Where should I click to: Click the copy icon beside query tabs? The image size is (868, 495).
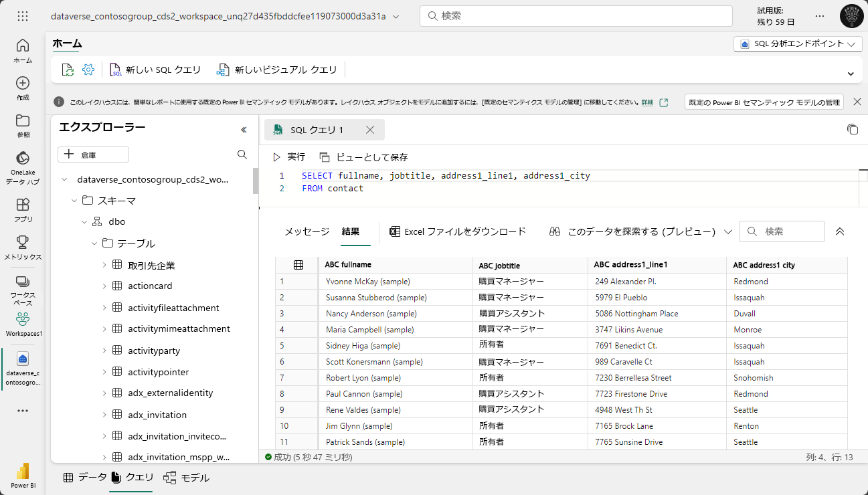[852, 129]
